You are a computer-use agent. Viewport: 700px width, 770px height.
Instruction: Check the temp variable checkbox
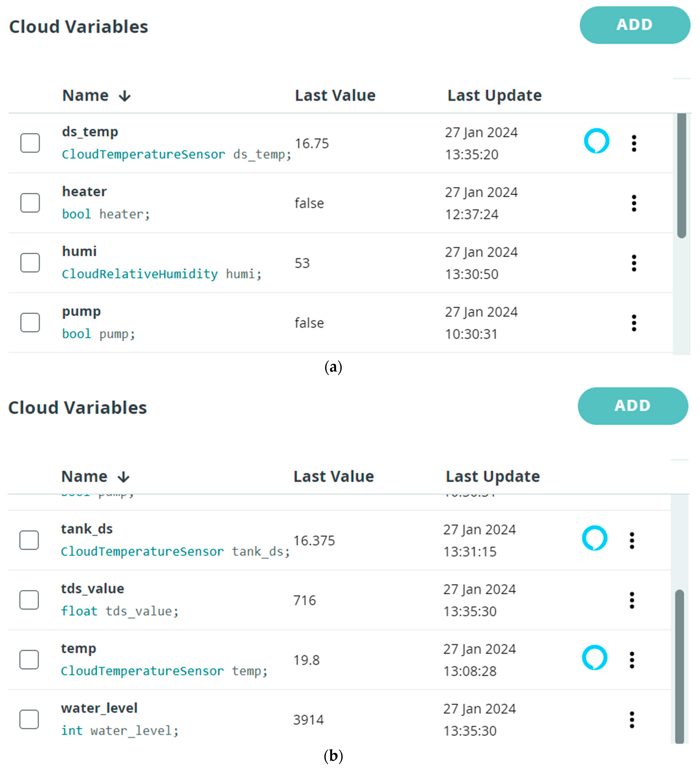[x=29, y=660]
